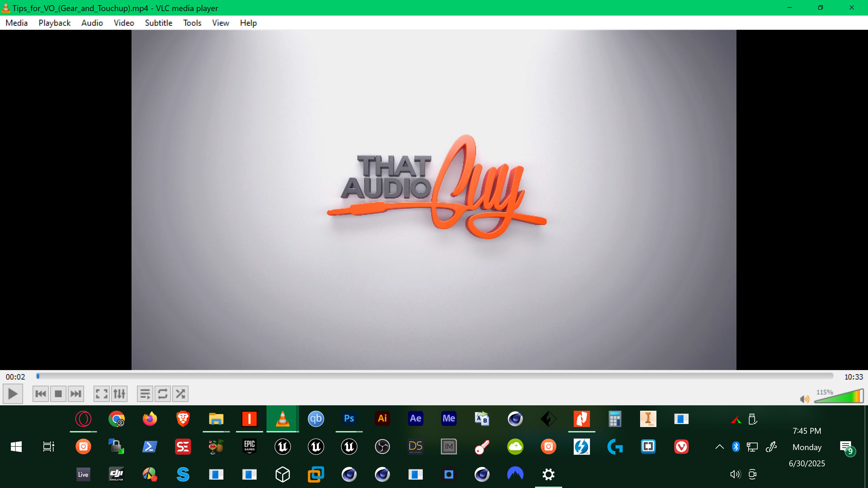Open Task View from the taskbar
This screenshot has height=488, width=868.
[x=49, y=447]
